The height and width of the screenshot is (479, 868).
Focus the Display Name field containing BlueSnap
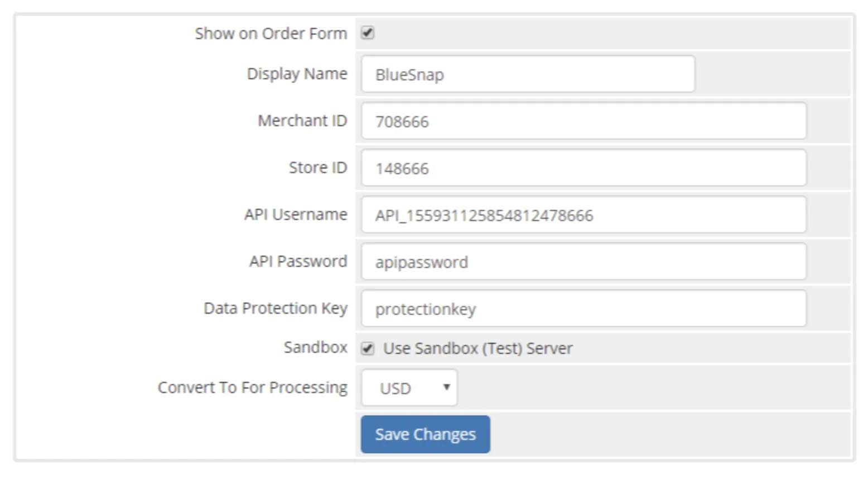coord(528,74)
